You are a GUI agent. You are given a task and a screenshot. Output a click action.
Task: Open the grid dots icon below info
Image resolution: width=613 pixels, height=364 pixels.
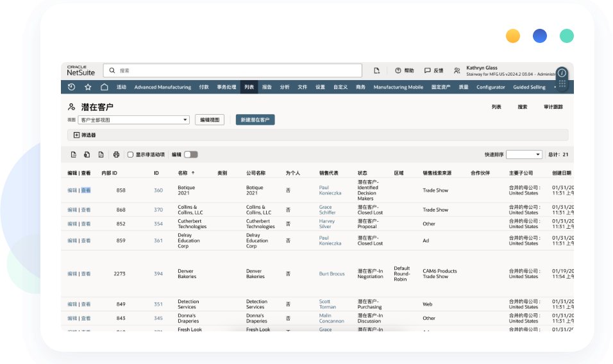point(562,83)
